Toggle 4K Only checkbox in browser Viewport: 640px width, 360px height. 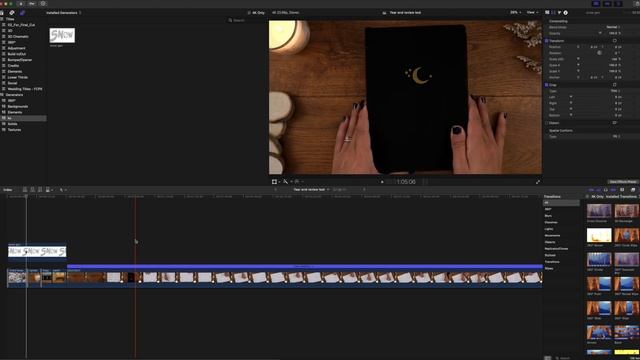[x=249, y=13]
